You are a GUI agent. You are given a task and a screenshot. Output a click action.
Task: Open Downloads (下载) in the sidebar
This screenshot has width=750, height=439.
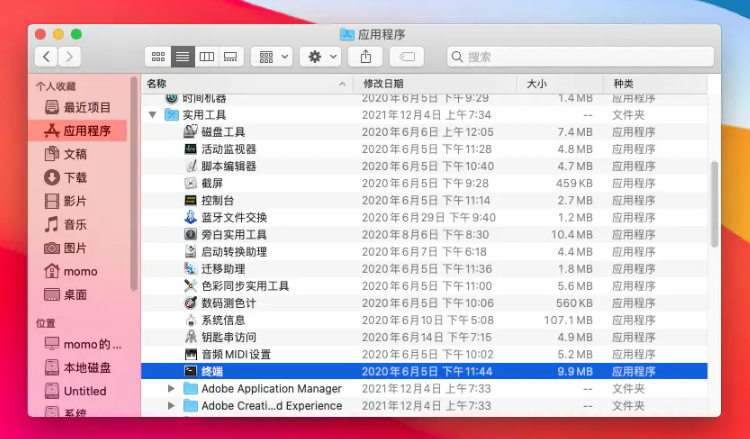point(75,177)
